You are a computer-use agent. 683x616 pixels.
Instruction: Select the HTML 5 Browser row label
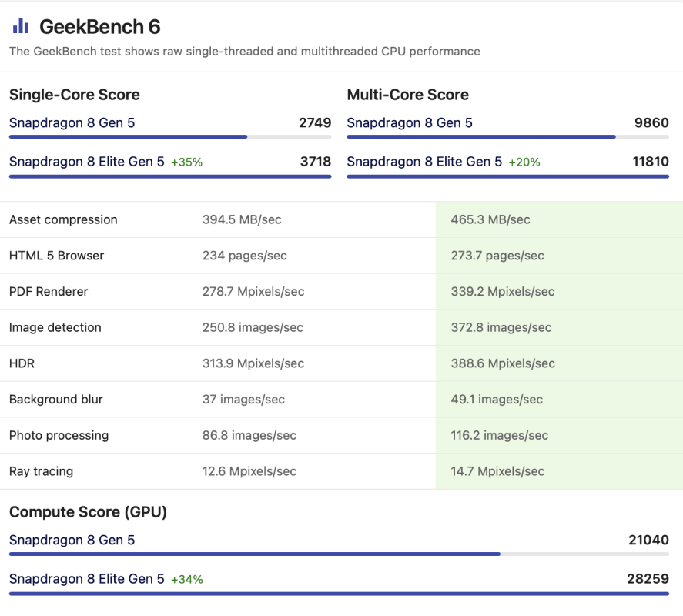[56, 256]
